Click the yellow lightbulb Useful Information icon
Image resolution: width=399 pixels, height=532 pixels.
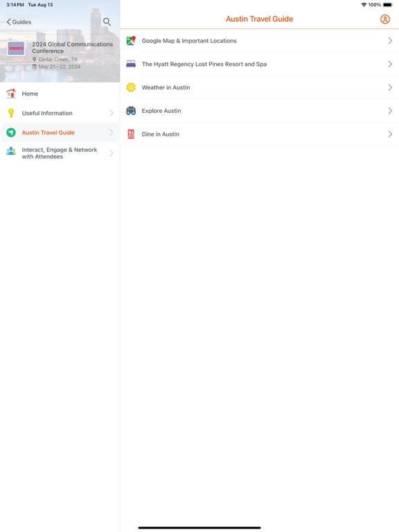click(11, 113)
